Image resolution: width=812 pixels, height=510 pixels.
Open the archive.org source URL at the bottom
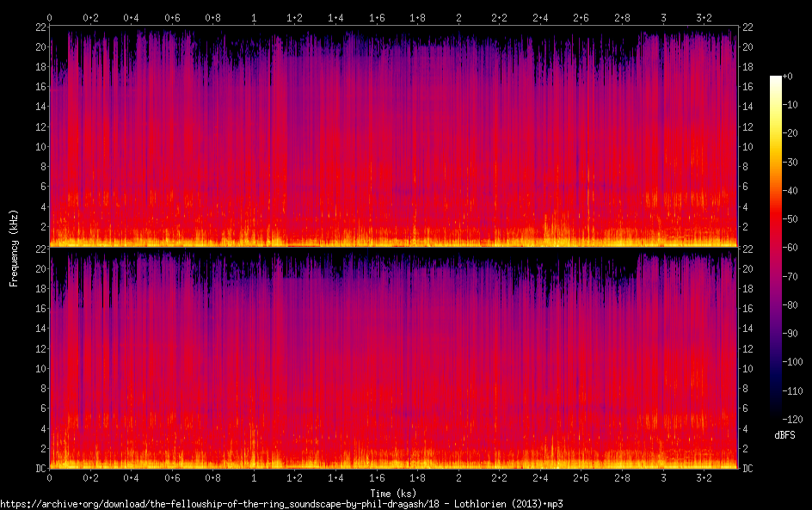coord(282,503)
